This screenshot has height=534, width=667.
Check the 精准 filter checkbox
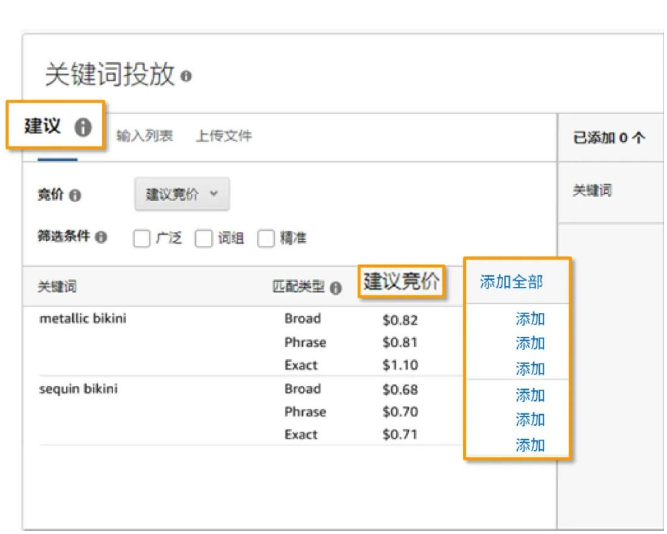click(x=266, y=238)
